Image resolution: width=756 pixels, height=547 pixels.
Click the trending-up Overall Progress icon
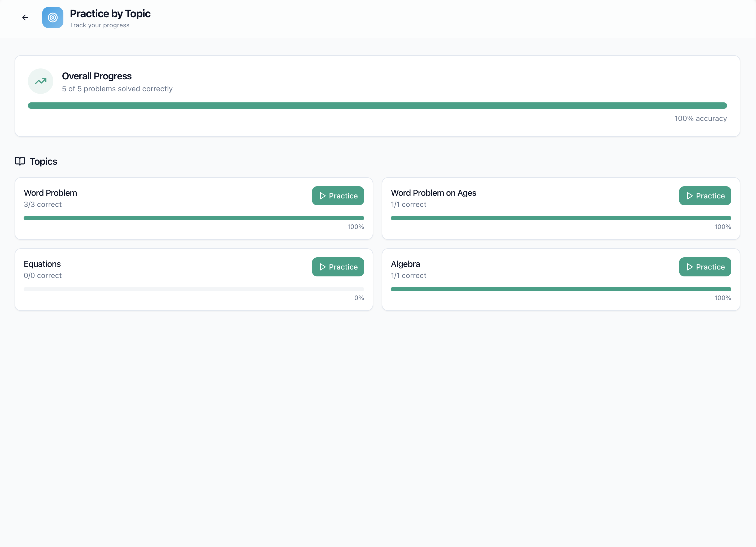41,81
